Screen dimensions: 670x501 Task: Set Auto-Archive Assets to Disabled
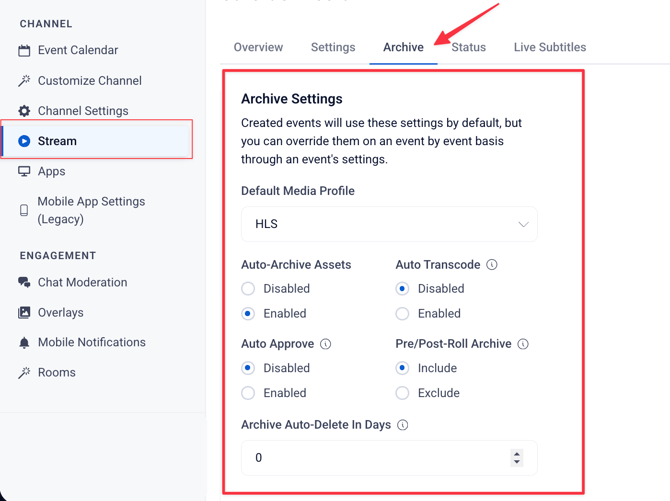pos(248,289)
